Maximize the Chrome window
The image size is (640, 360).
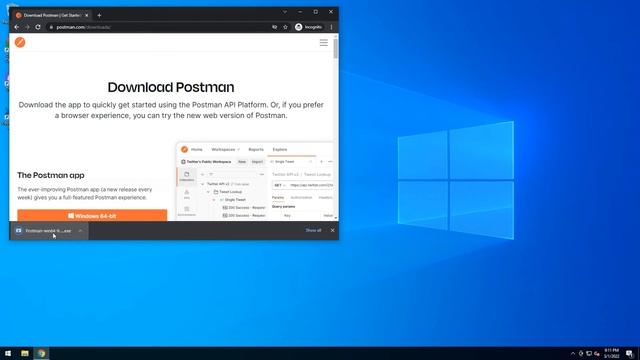coord(316,12)
